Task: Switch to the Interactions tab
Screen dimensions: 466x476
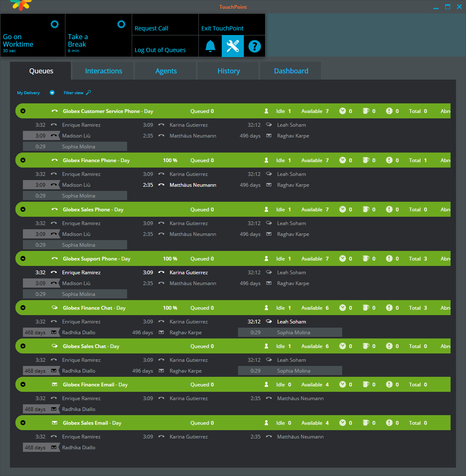Action: click(103, 71)
